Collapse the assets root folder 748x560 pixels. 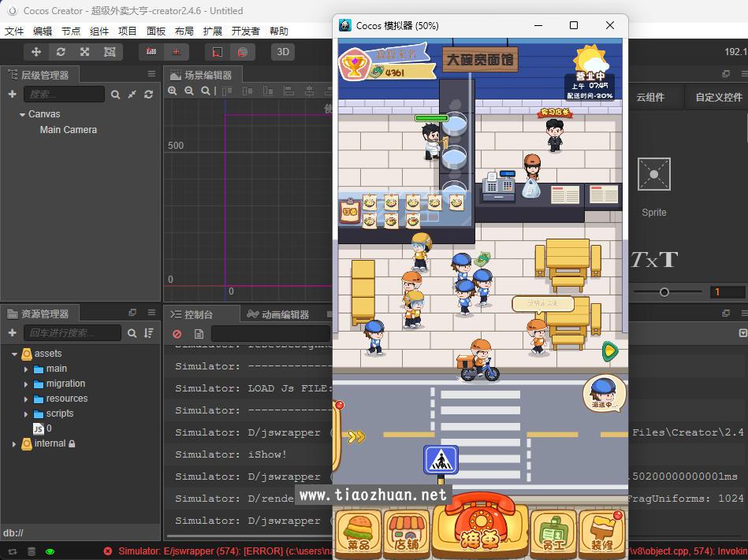coord(14,354)
